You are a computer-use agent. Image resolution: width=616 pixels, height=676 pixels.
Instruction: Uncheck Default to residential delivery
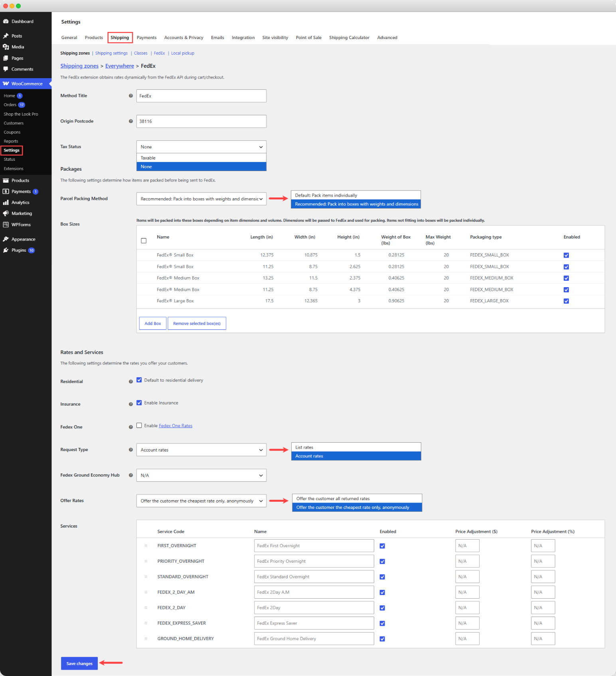(139, 380)
